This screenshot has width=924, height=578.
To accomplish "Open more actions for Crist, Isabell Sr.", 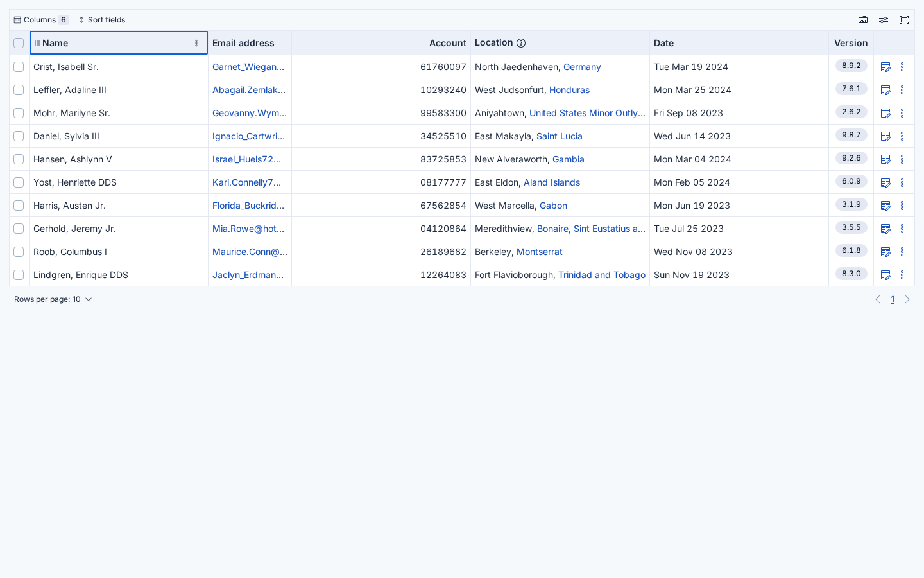I will pos(902,67).
